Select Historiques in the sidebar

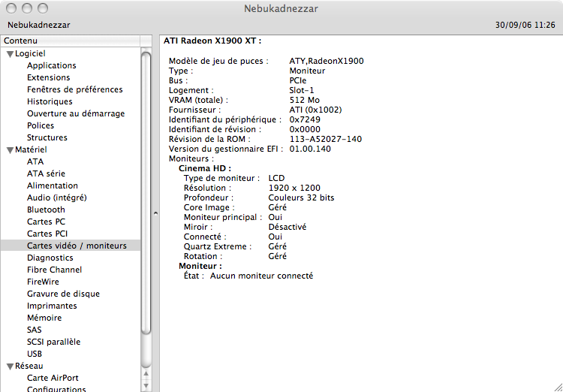50,101
